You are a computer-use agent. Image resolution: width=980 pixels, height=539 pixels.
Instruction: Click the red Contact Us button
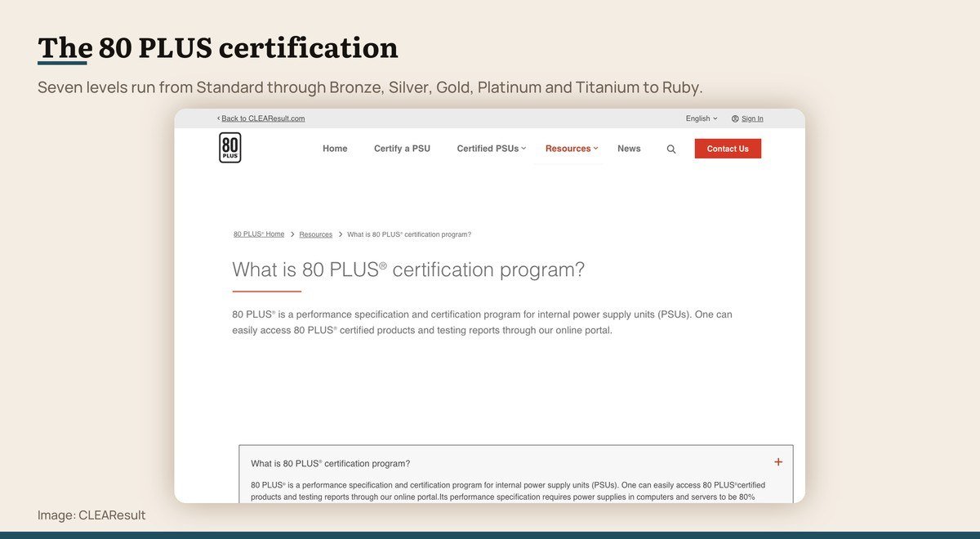click(728, 149)
